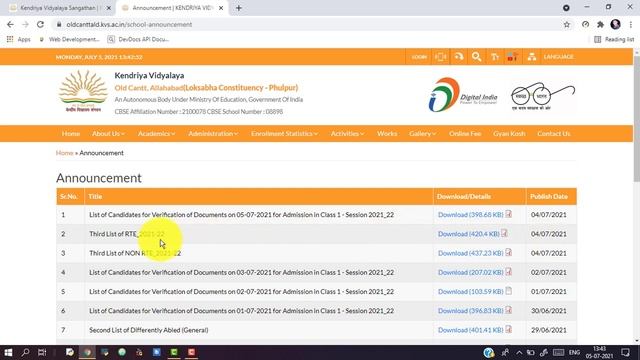Click publish date 30/06/2021 cell

551,311
